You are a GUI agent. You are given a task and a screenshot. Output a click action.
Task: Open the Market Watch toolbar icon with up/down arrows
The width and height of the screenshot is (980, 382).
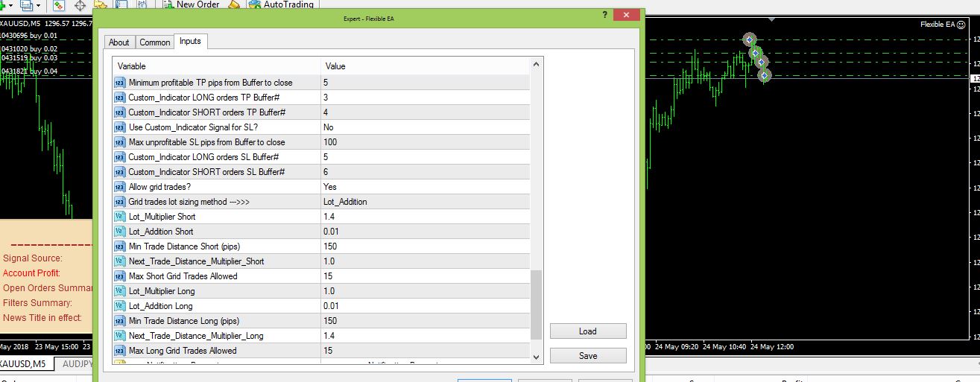tap(59, 5)
